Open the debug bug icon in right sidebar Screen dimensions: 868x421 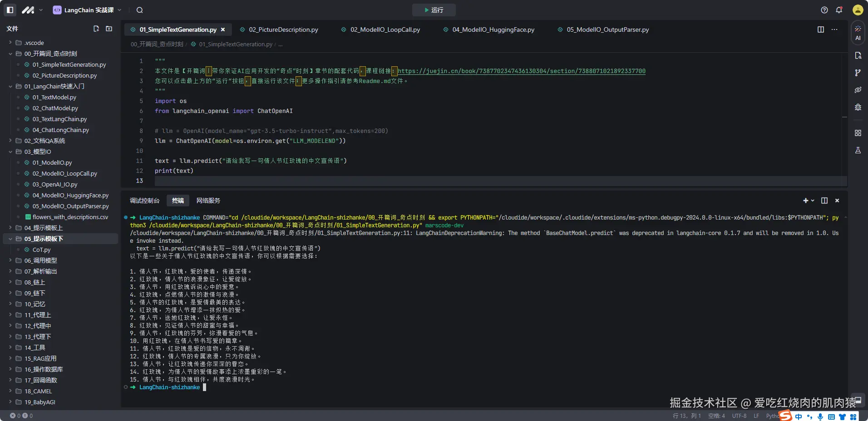[858, 107]
